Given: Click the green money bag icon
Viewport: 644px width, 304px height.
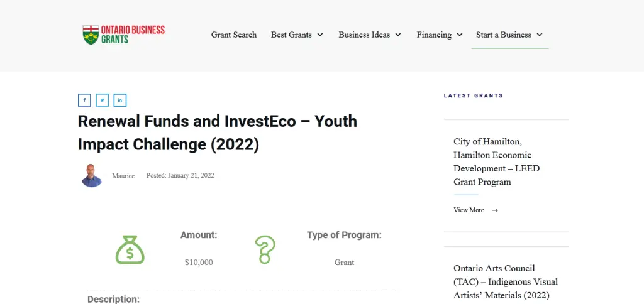Looking at the screenshot, I should click(130, 250).
